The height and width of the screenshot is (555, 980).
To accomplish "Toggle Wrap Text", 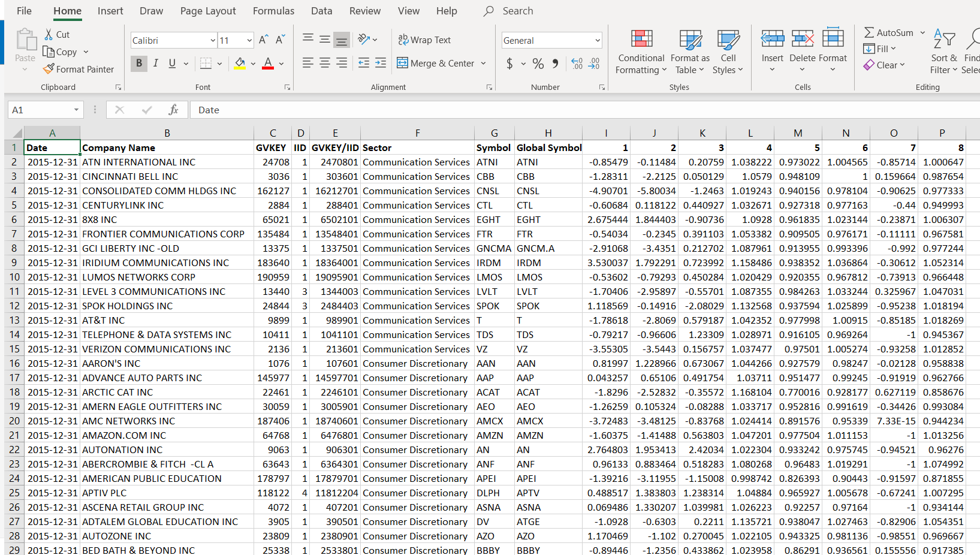I will (x=424, y=40).
